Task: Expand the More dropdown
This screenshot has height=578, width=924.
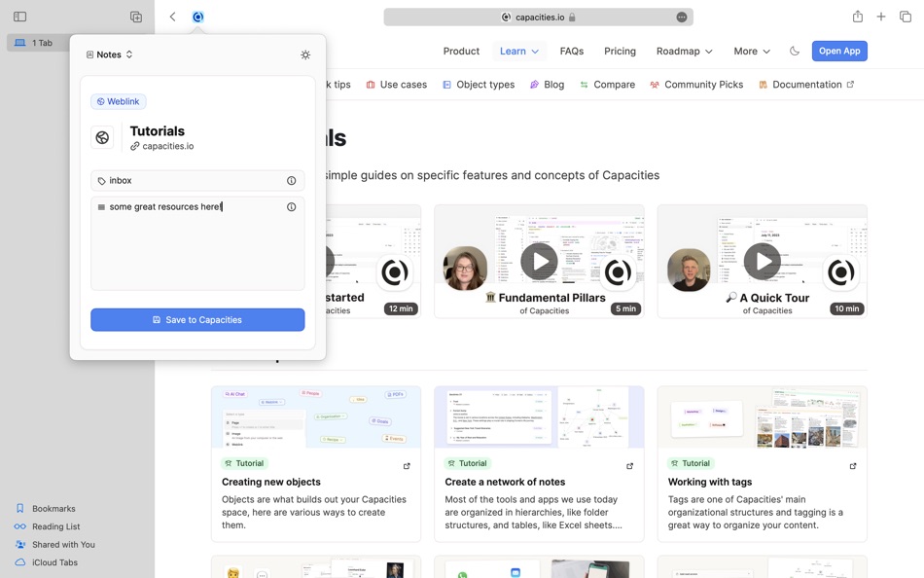Action: click(x=751, y=52)
